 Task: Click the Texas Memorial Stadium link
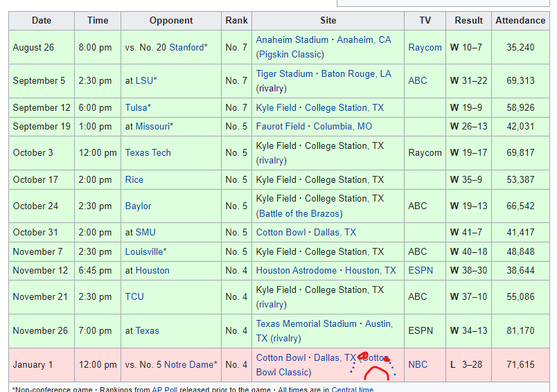[305, 323]
